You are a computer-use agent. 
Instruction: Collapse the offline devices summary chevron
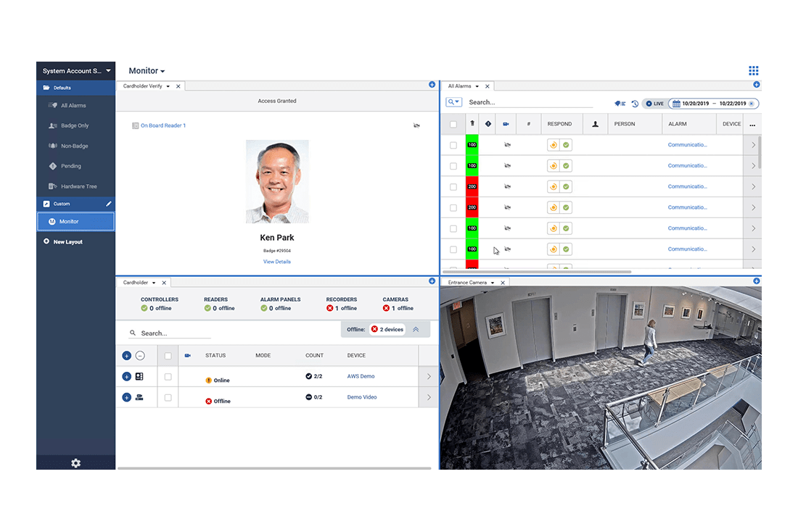416,329
